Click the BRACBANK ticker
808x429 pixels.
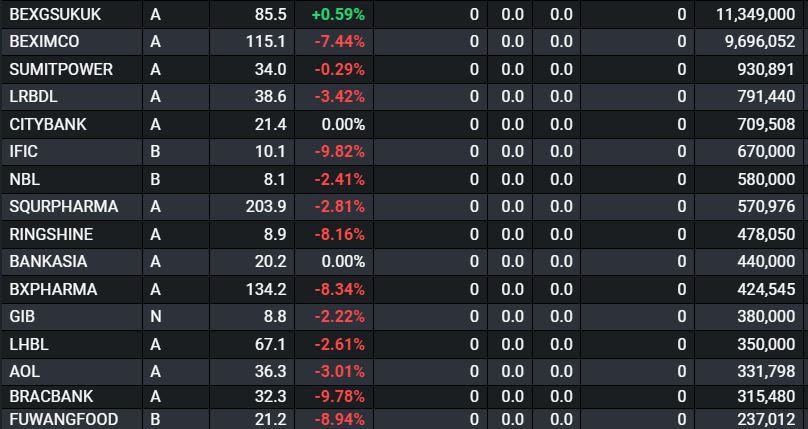(x=50, y=396)
